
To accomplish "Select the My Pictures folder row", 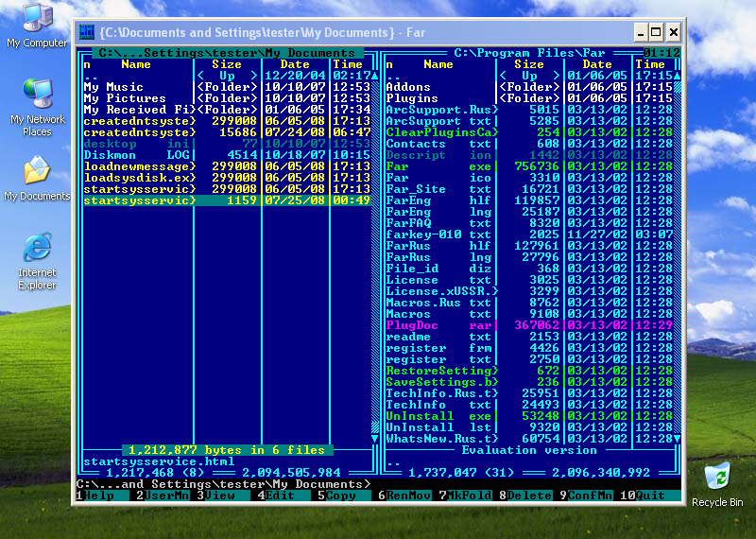I will point(227,98).
